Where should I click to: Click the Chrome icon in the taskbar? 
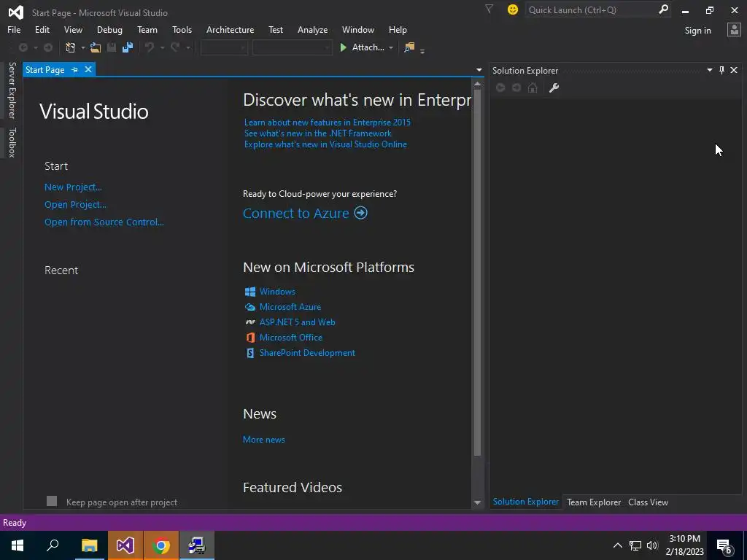click(x=161, y=545)
